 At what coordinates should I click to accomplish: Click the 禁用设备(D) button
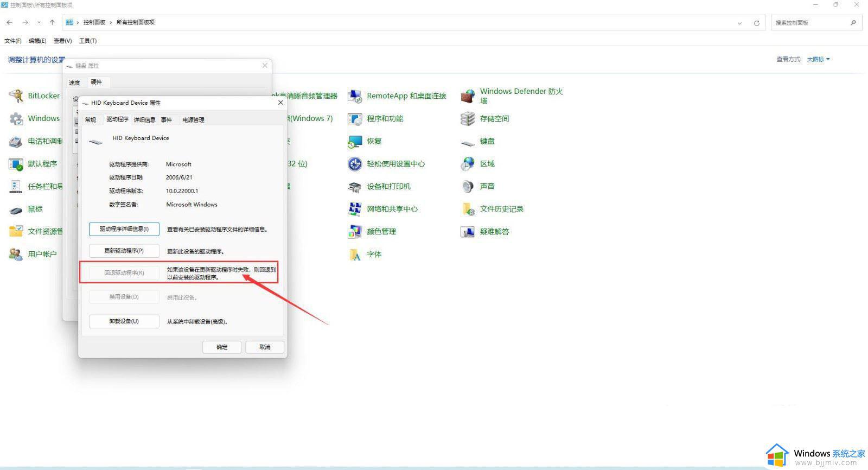[124, 297]
